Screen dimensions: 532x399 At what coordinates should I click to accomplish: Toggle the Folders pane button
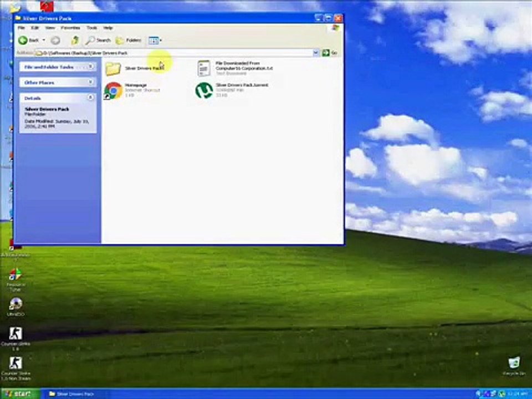[x=129, y=40]
